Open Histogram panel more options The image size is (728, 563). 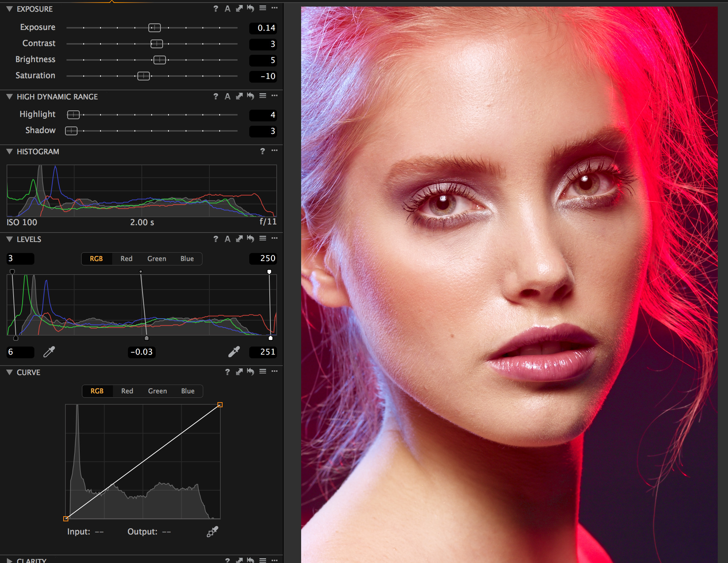[274, 150]
